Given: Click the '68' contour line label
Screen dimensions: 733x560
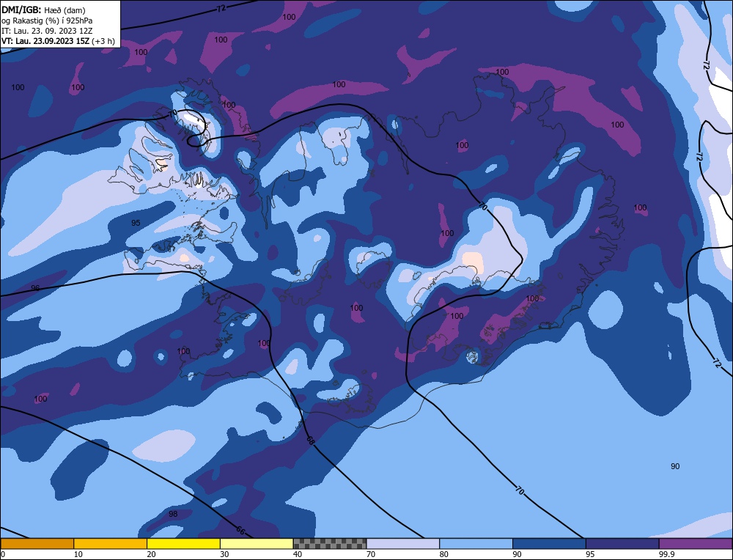Looking at the screenshot, I should [310, 440].
